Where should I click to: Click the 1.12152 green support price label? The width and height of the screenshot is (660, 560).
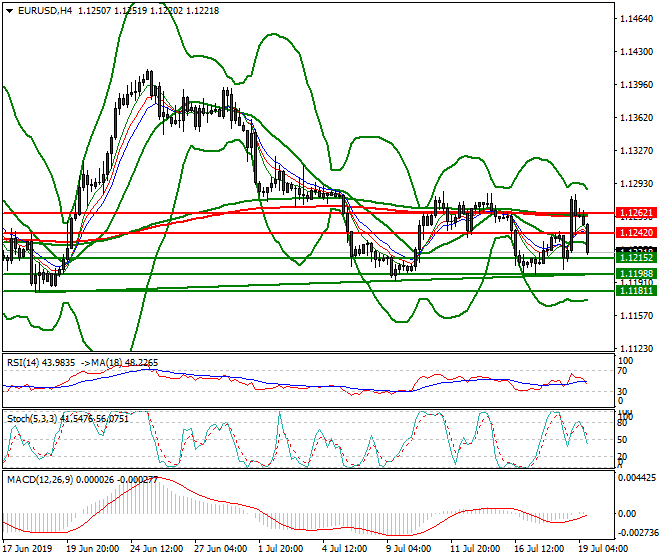click(636, 258)
